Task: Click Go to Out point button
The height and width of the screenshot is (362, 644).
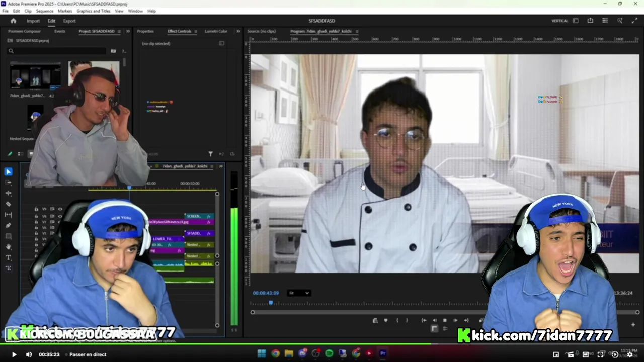Action: coord(466,320)
